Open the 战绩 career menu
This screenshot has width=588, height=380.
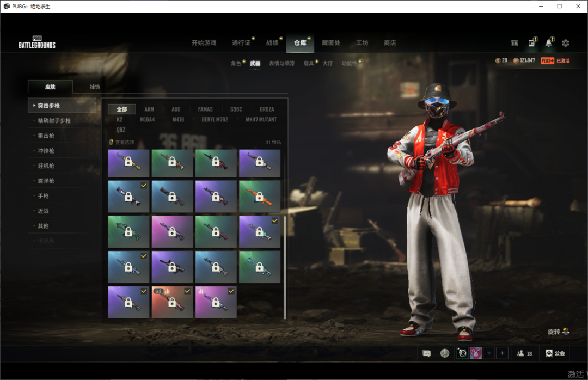coord(272,43)
